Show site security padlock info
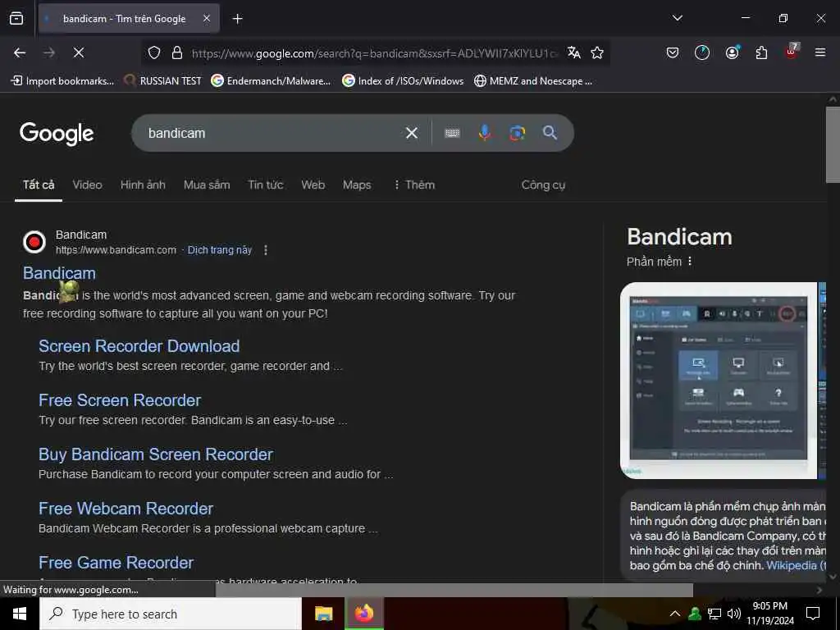840x630 pixels. point(177,52)
